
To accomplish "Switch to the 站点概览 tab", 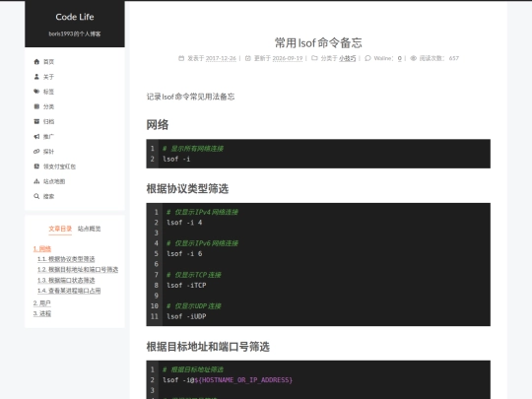I will click(x=90, y=229).
